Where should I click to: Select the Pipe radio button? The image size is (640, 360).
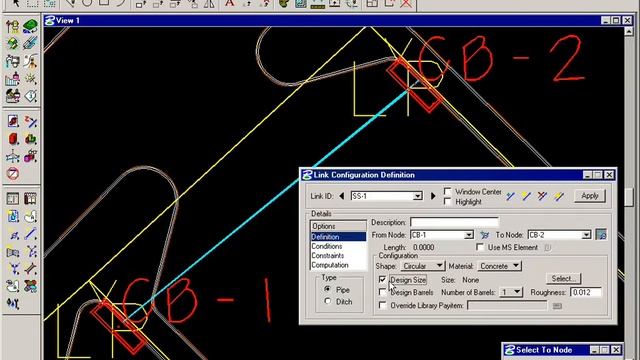[x=327, y=289]
